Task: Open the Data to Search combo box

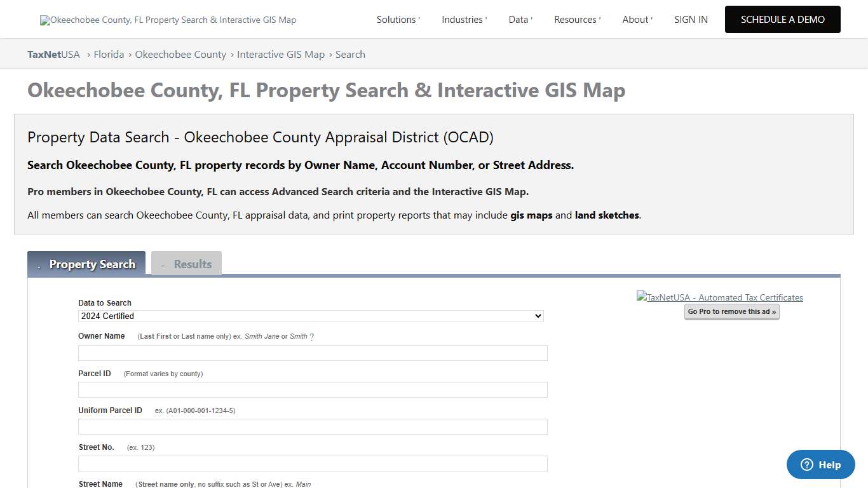Action: pos(310,316)
